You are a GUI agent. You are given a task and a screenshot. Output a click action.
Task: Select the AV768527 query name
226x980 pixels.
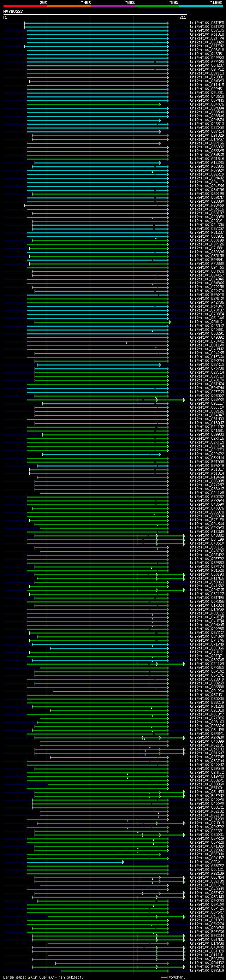tap(13, 11)
